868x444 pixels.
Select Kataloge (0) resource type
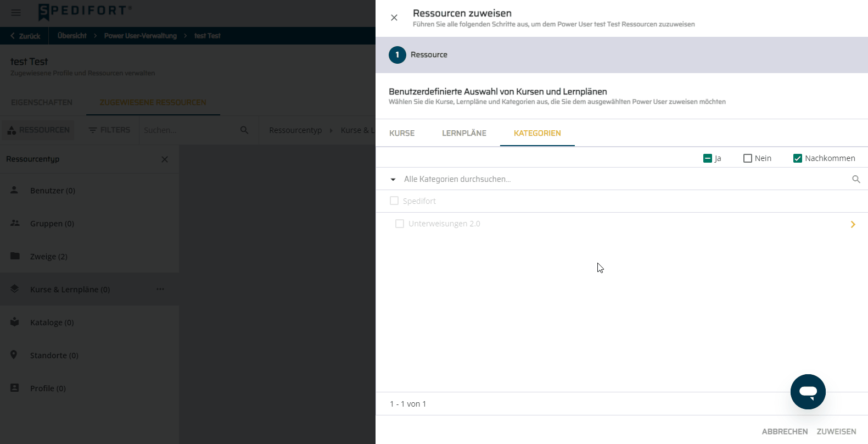(x=89, y=322)
